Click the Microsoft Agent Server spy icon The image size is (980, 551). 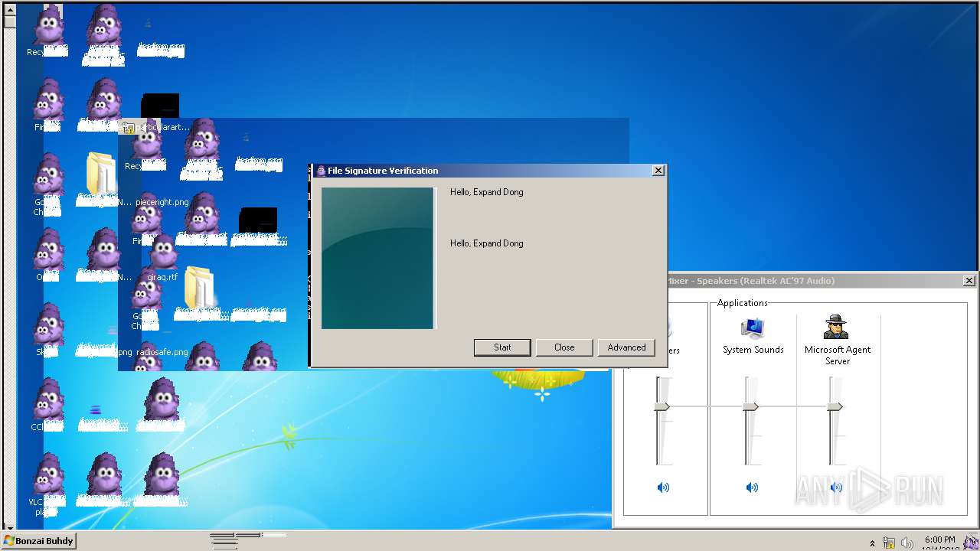pyautogui.click(x=836, y=327)
